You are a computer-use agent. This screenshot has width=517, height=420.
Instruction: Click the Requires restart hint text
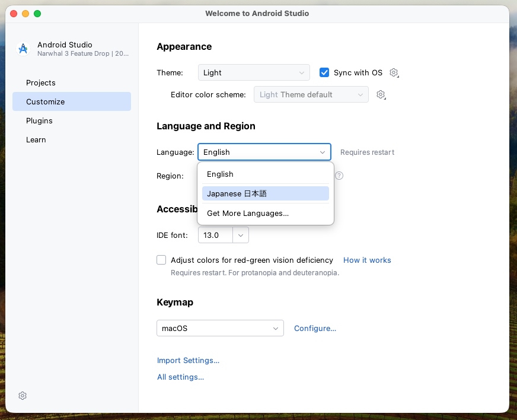coord(368,152)
